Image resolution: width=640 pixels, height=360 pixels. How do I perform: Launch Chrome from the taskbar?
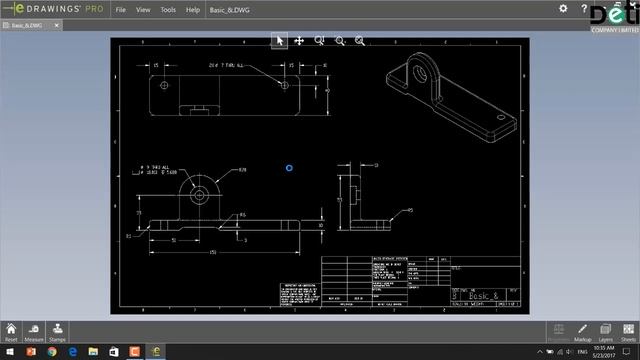pos(52,352)
